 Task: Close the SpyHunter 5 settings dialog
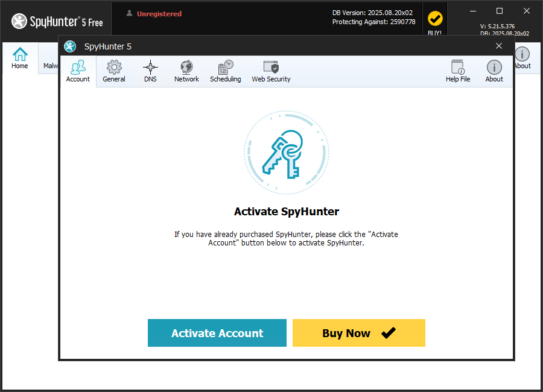pyautogui.click(x=499, y=46)
